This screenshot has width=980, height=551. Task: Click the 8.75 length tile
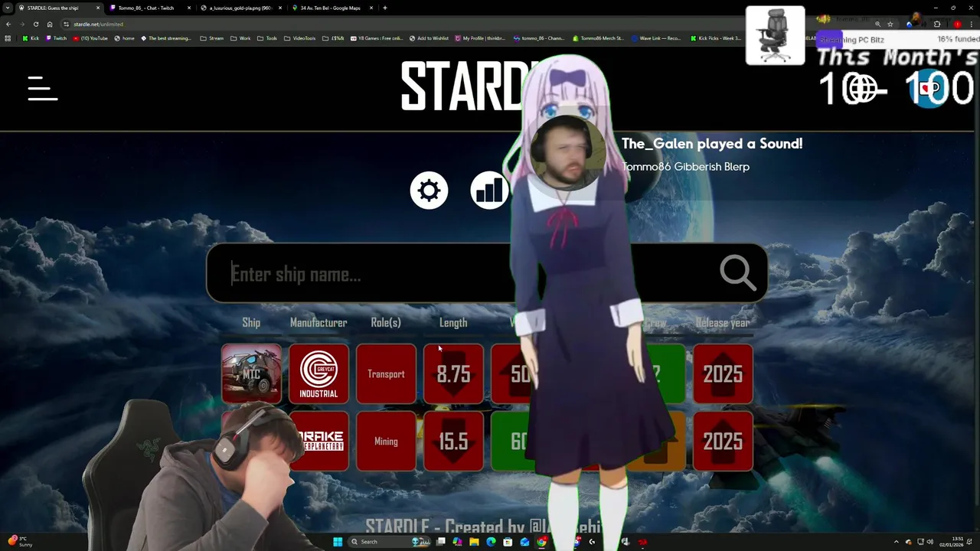(x=453, y=373)
